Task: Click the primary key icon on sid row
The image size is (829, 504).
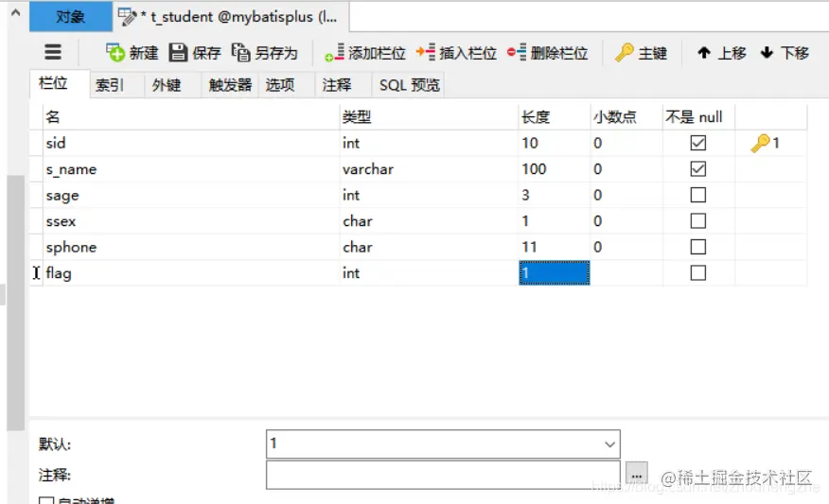Action: 760,143
